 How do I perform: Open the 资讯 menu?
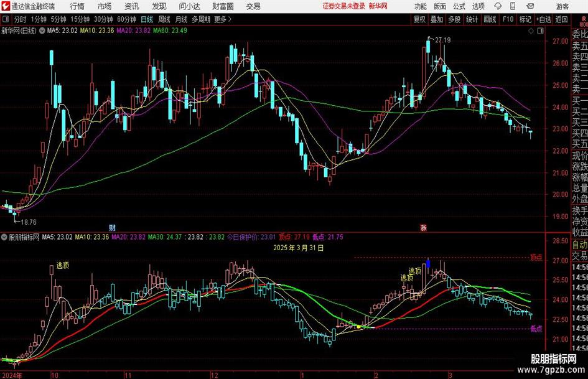pyautogui.click(x=132, y=6)
